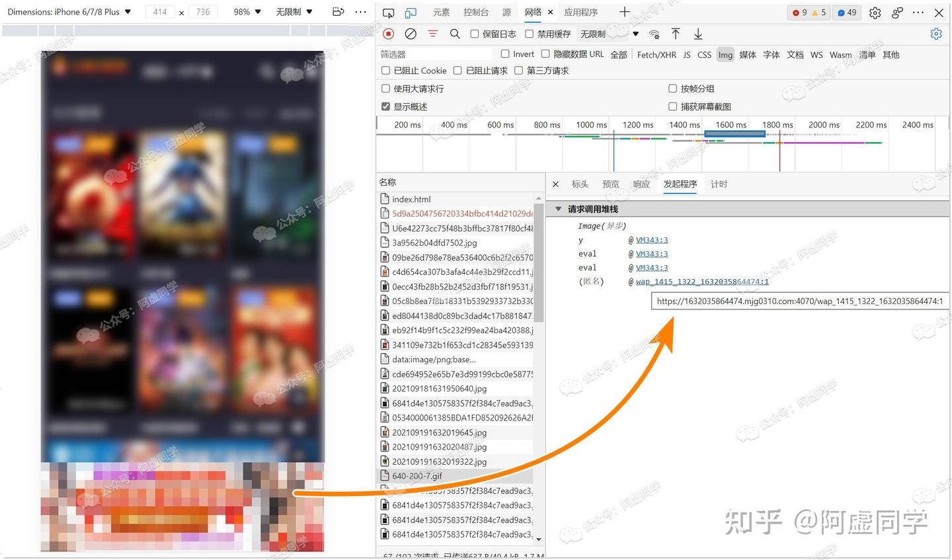
Task: Enable 禁用缓存 checkbox
Action: coord(530,34)
